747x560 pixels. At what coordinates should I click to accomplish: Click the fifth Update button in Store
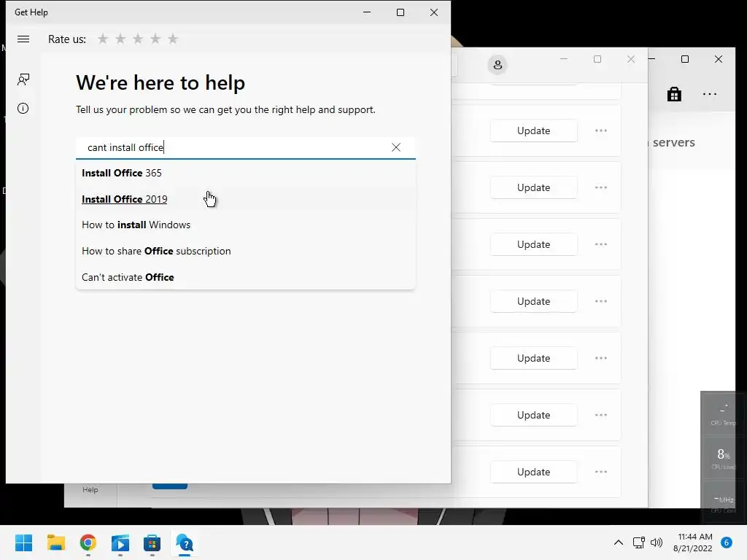(x=533, y=358)
